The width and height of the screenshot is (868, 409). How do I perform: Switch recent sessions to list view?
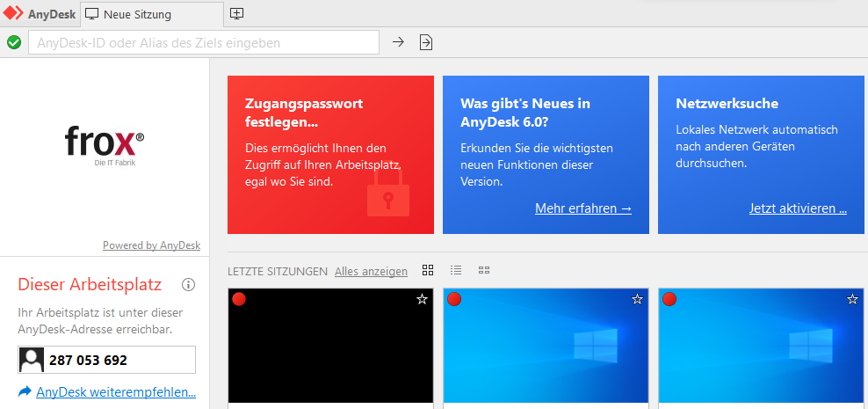(x=456, y=271)
